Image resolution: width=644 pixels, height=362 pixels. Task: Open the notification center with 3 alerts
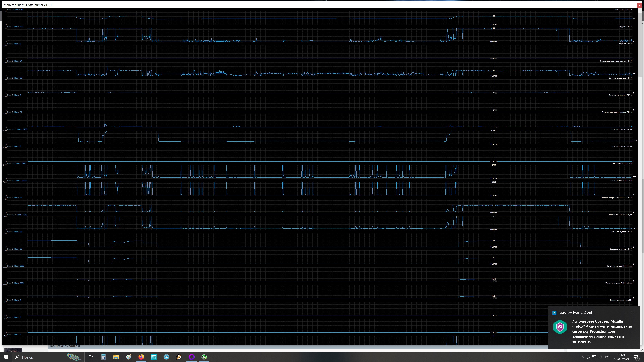point(636,357)
